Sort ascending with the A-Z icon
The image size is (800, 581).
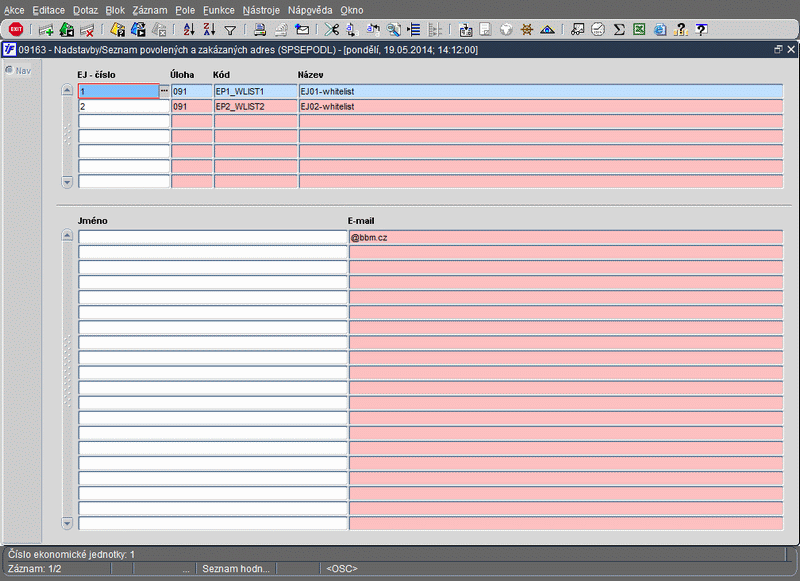point(189,30)
